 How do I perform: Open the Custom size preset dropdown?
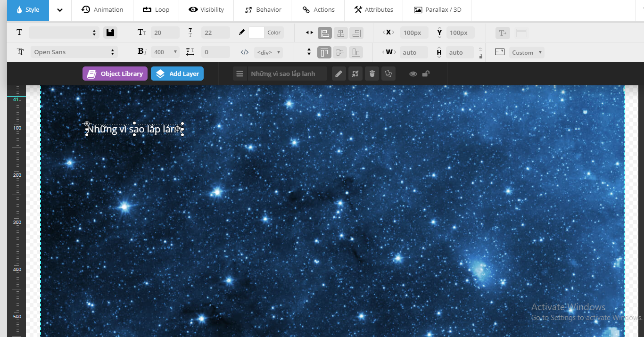(526, 52)
